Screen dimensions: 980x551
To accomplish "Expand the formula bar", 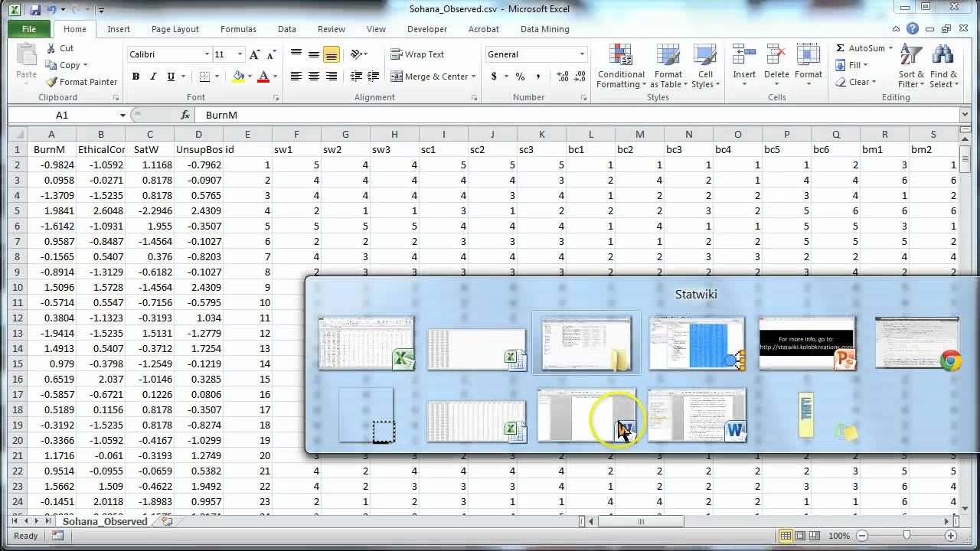I will click(x=964, y=115).
